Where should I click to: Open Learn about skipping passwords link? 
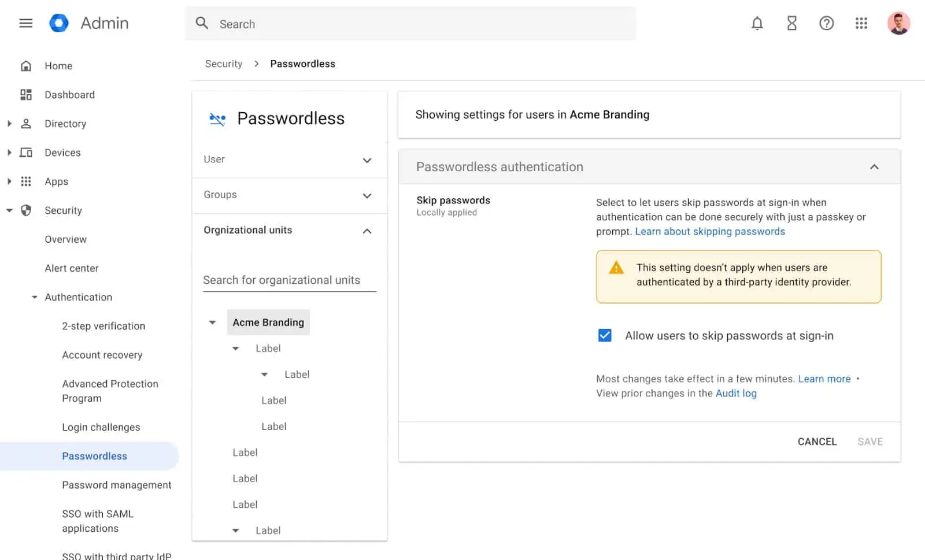710,231
